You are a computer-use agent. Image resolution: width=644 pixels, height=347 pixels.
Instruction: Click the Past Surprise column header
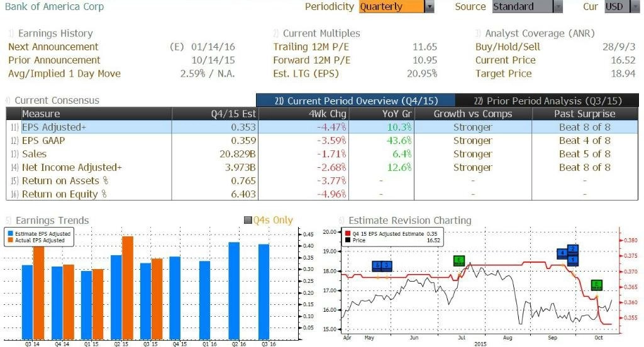(x=585, y=114)
